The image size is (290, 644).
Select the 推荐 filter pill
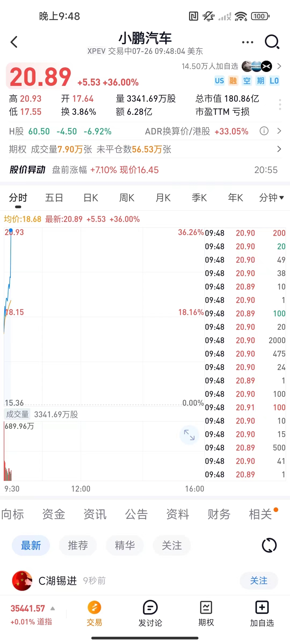pyautogui.click(x=78, y=546)
